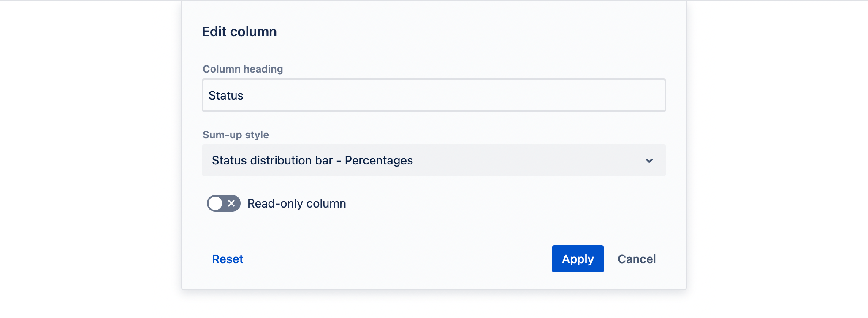Click the Read-only column label text
Image resolution: width=868 pixels, height=318 pixels.
coord(297,203)
